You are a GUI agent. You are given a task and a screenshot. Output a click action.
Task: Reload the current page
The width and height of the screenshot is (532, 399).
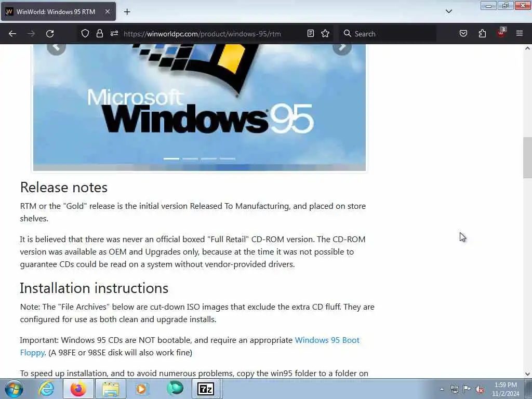[x=50, y=34]
